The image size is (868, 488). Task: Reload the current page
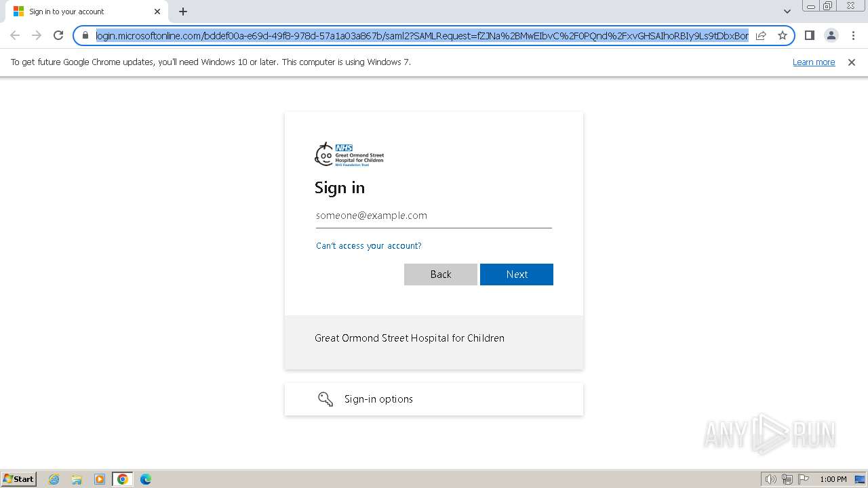coord(58,35)
